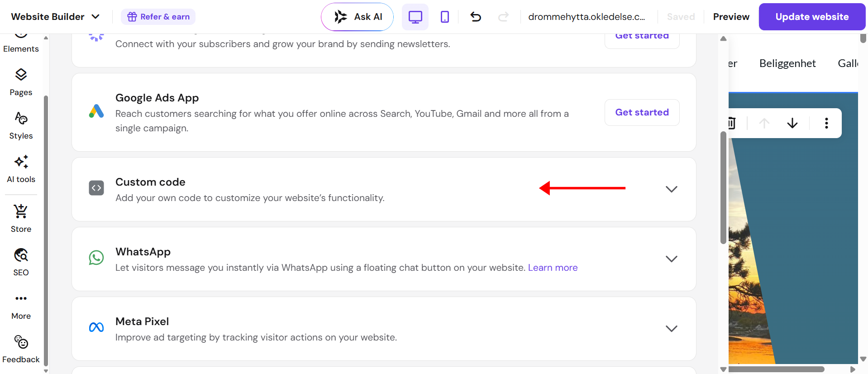Click the Custom code bracket icon
Screen dimensions: 868x374
point(96,188)
